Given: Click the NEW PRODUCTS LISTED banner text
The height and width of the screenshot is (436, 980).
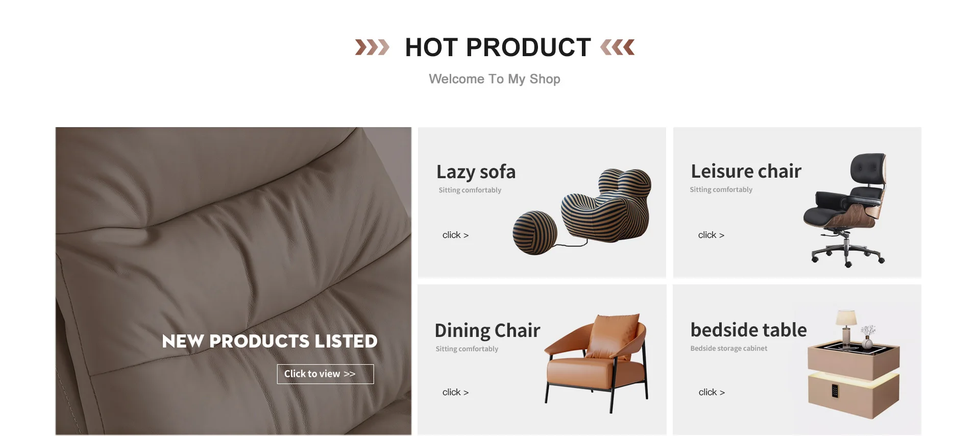Looking at the screenshot, I should (269, 341).
